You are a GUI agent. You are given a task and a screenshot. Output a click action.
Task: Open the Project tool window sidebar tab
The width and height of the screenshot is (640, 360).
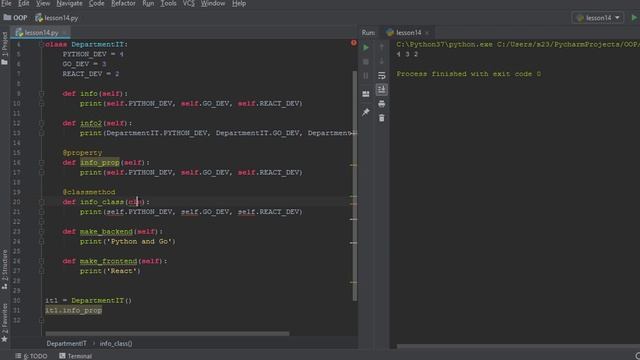tap(4, 48)
